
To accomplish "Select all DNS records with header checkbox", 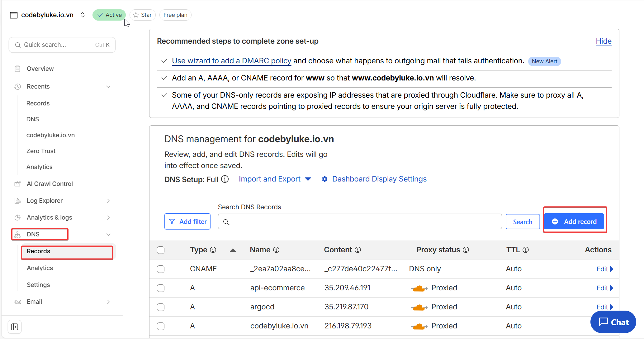I will tap(161, 250).
